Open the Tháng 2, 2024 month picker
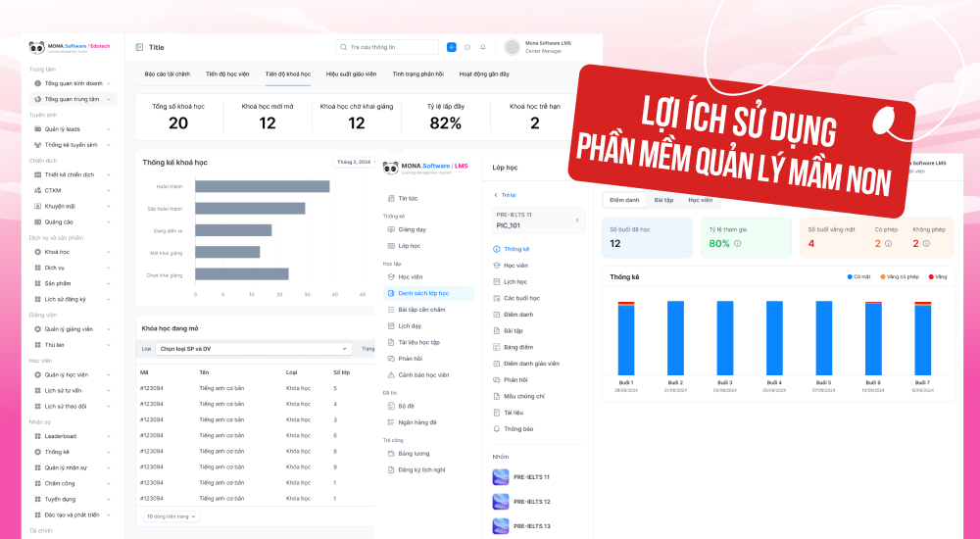Image resolution: width=980 pixels, height=539 pixels. coord(357,162)
